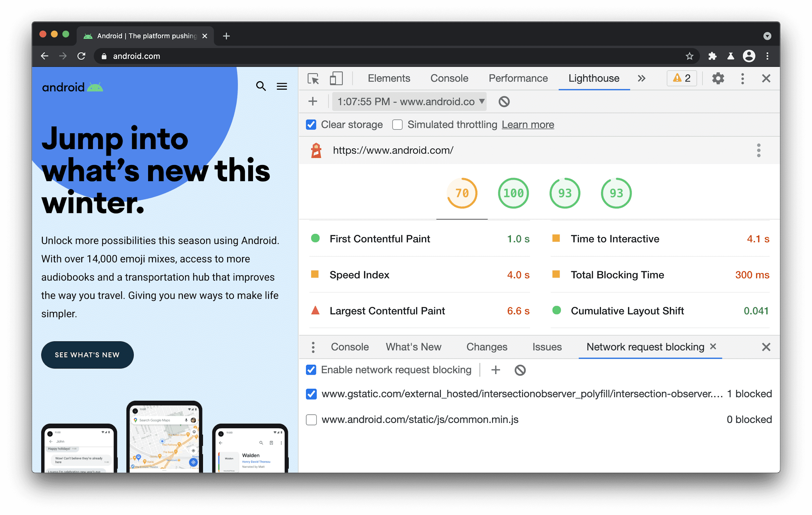Click the DevTools close X button
The height and width of the screenshot is (515, 812).
(x=766, y=78)
